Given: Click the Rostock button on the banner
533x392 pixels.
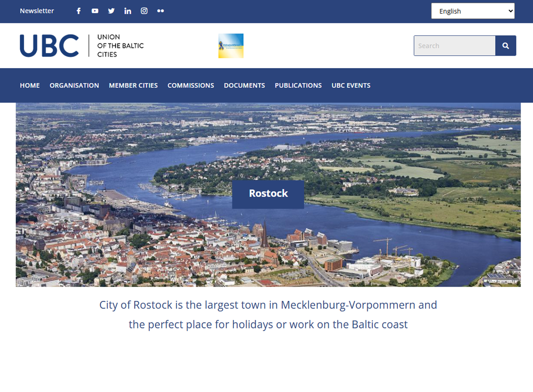Looking at the screenshot, I should click(268, 194).
